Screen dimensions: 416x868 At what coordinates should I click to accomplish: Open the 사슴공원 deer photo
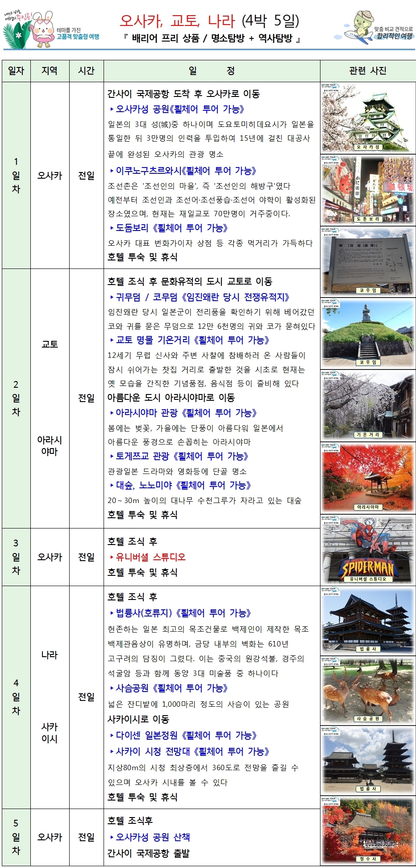(368, 690)
